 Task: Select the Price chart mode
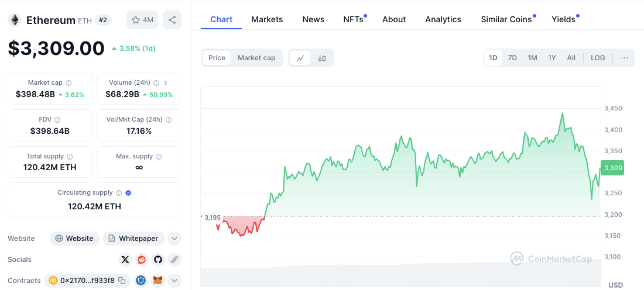pos(217,58)
